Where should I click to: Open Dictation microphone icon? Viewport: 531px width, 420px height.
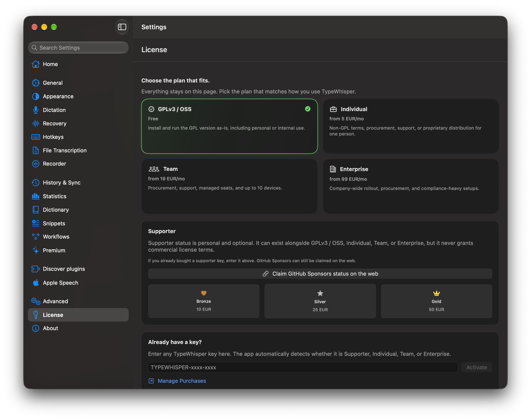[36, 110]
